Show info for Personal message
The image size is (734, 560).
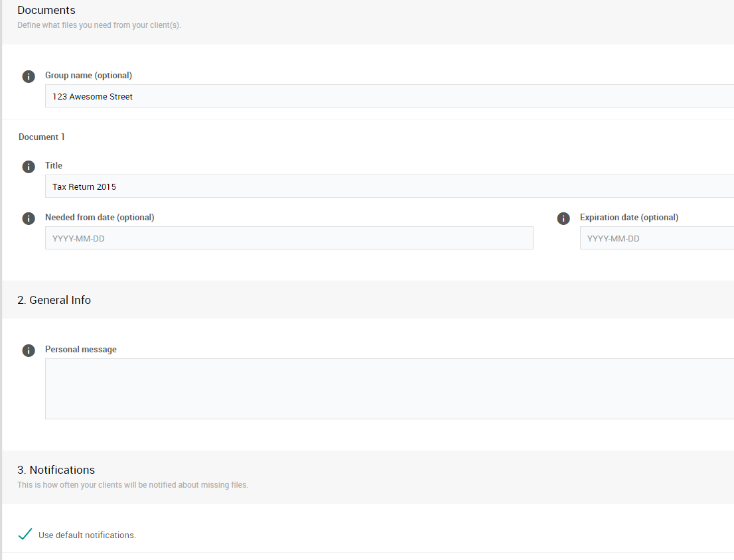click(29, 350)
